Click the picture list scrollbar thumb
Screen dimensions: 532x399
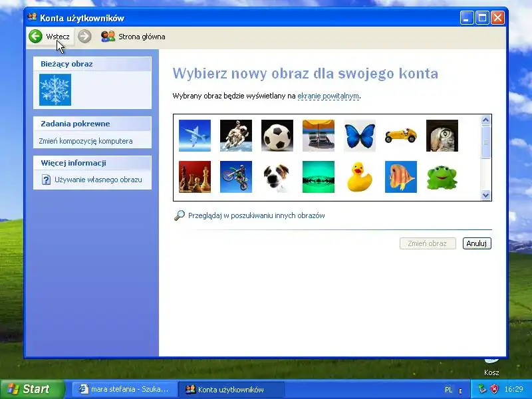(485, 142)
